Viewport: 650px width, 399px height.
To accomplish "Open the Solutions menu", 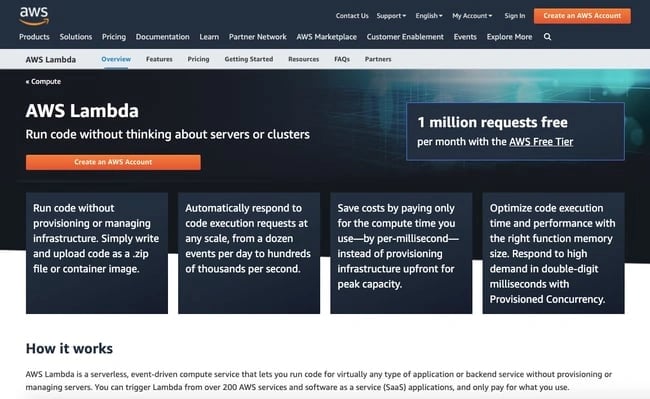I will click(x=76, y=37).
